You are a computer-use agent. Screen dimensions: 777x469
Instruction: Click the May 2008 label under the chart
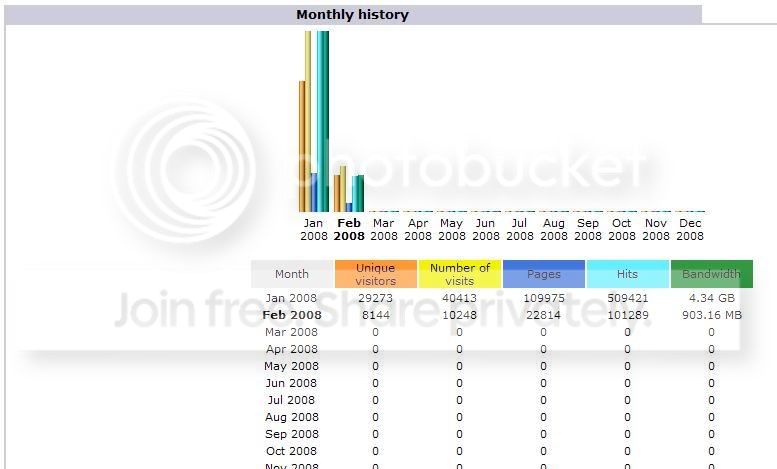[451, 230]
